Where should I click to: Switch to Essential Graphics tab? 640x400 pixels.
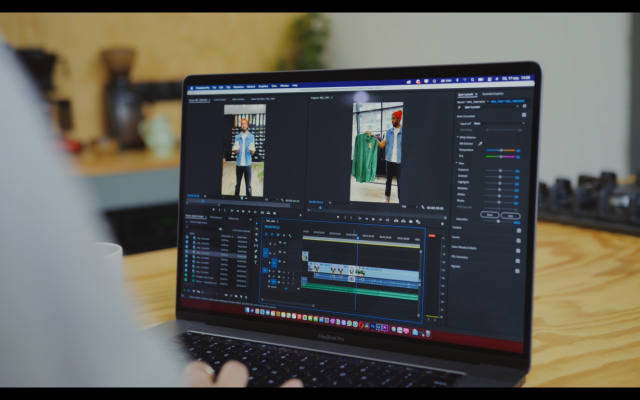point(493,94)
